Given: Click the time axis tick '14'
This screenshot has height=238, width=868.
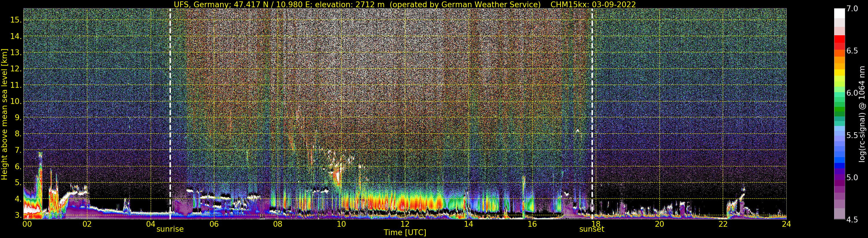Looking at the screenshot, I should tap(468, 224).
